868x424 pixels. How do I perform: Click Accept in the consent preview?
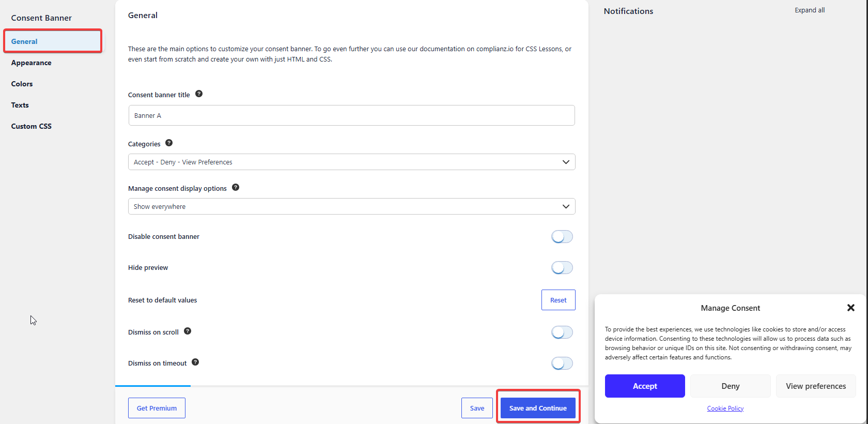645,386
